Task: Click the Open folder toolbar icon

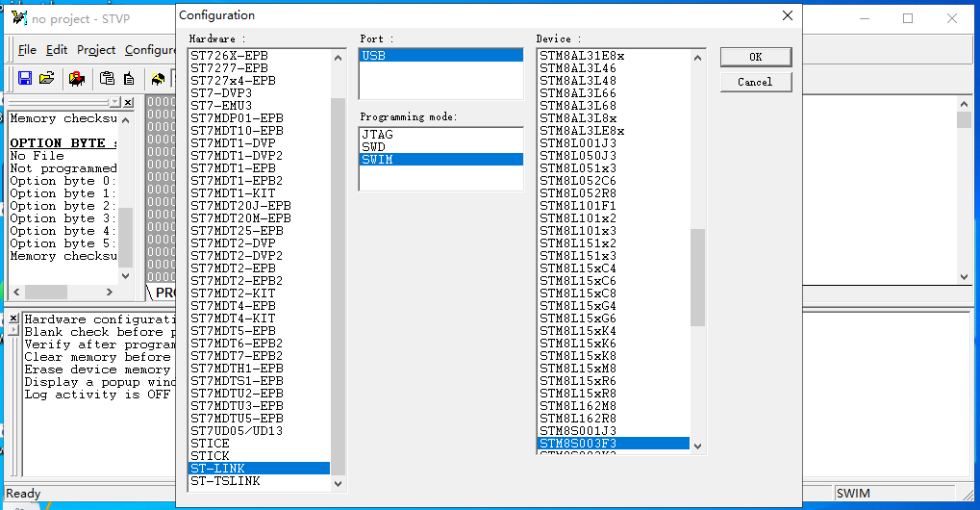Action: pyautogui.click(x=47, y=78)
